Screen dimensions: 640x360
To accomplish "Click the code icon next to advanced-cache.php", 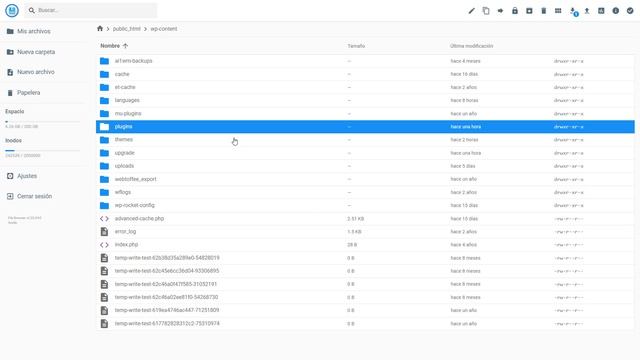I will (x=104, y=219).
